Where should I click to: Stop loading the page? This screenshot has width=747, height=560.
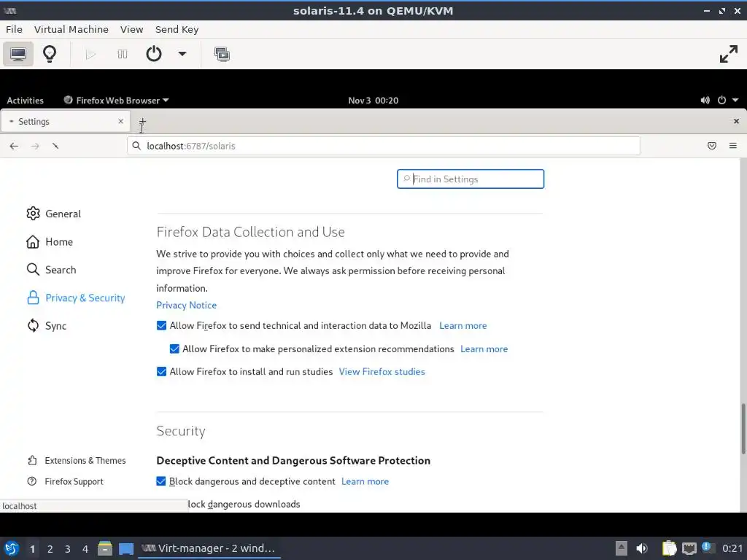pyautogui.click(x=55, y=146)
